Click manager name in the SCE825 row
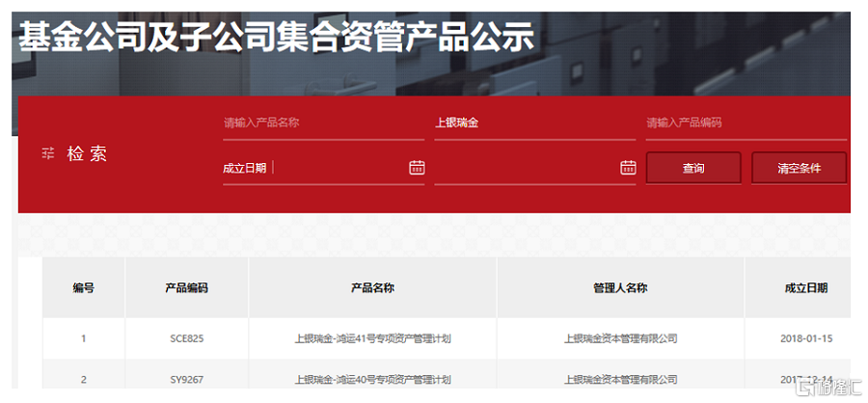The height and width of the screenshot is (403, 868). (620, 338)
